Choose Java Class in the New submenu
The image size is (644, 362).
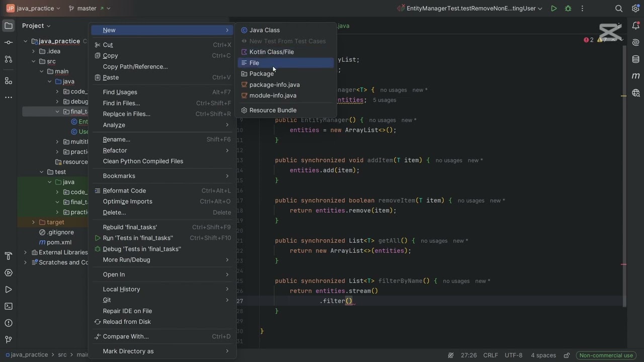(286, 30)
